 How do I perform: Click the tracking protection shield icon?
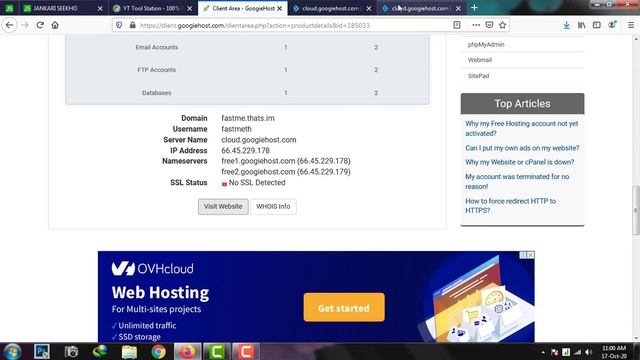point(119,25)
